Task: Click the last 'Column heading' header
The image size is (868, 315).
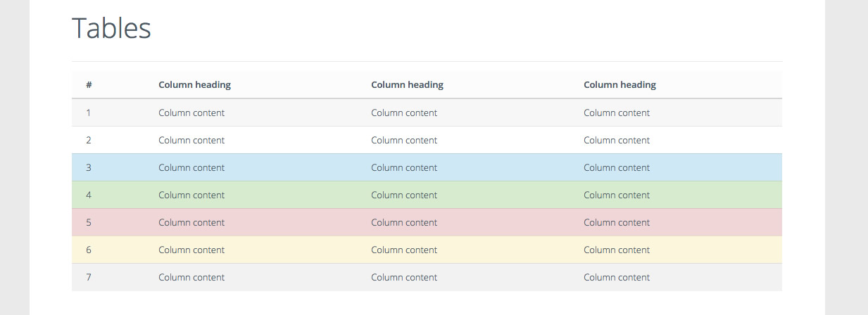Action: coord(619,84)
